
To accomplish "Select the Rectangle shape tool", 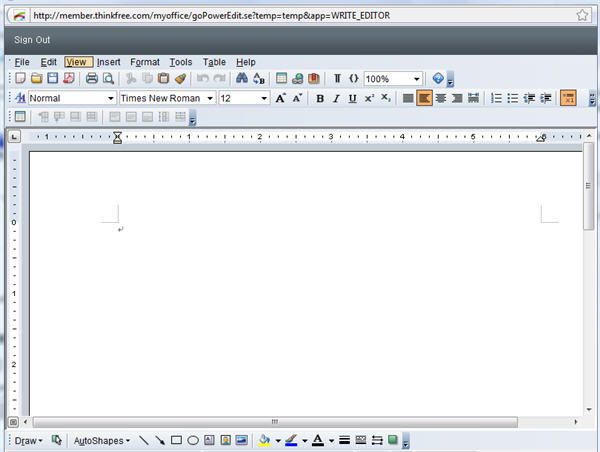I will (176, 440).
